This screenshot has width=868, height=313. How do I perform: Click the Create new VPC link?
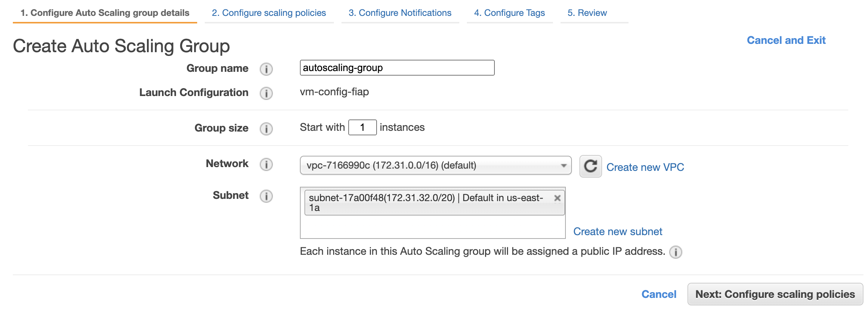[645, 167]
